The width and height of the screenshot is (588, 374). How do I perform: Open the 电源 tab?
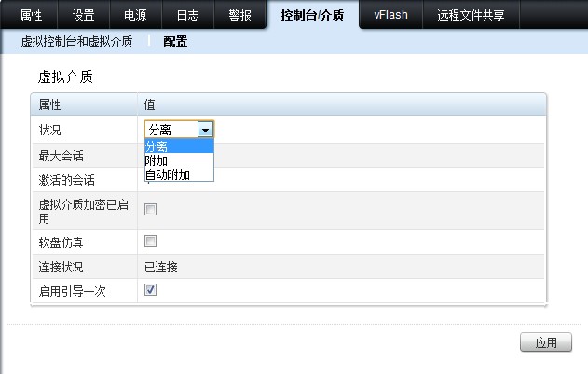pos(135,15)
